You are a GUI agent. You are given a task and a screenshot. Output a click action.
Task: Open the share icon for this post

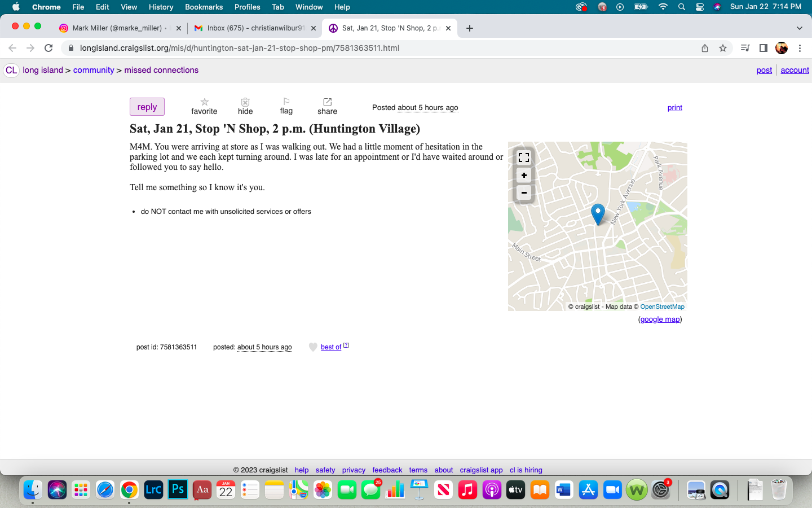coord(327,102)
